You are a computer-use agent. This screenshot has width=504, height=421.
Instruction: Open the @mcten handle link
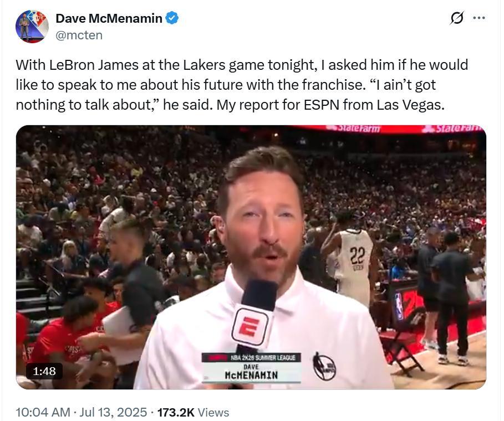79,35
